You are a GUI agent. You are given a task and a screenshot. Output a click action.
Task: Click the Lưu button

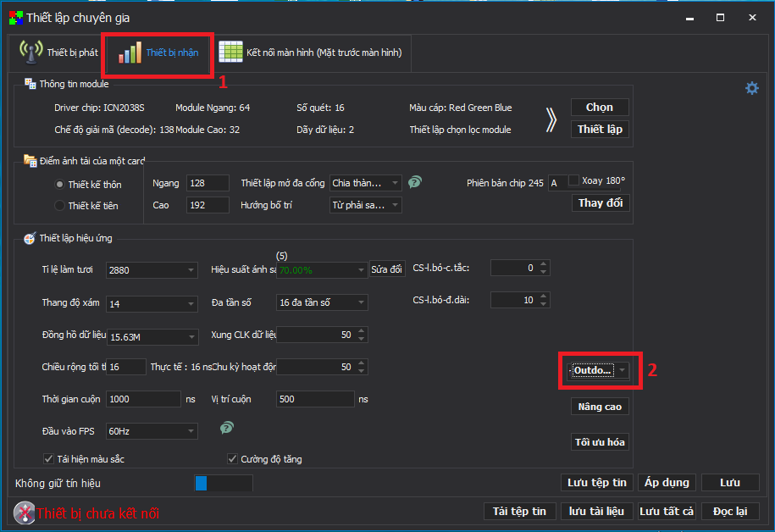tap(730, 483)
